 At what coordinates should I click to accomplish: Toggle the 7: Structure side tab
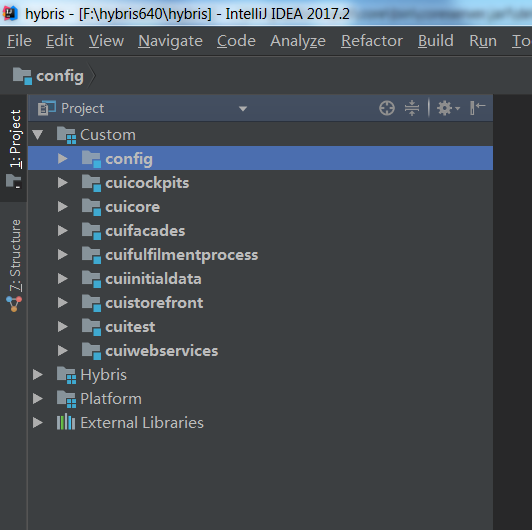(14, 265)
